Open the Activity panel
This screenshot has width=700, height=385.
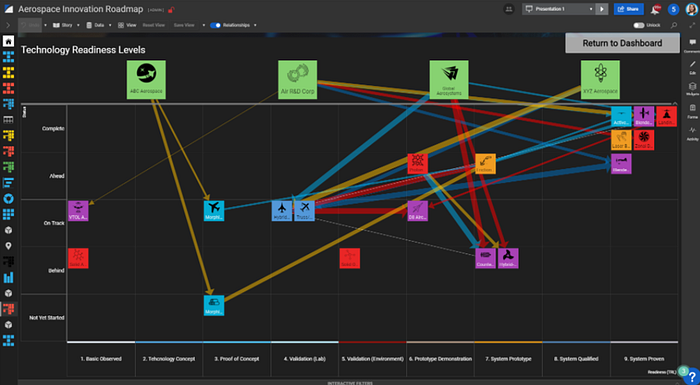pos(692,133)
